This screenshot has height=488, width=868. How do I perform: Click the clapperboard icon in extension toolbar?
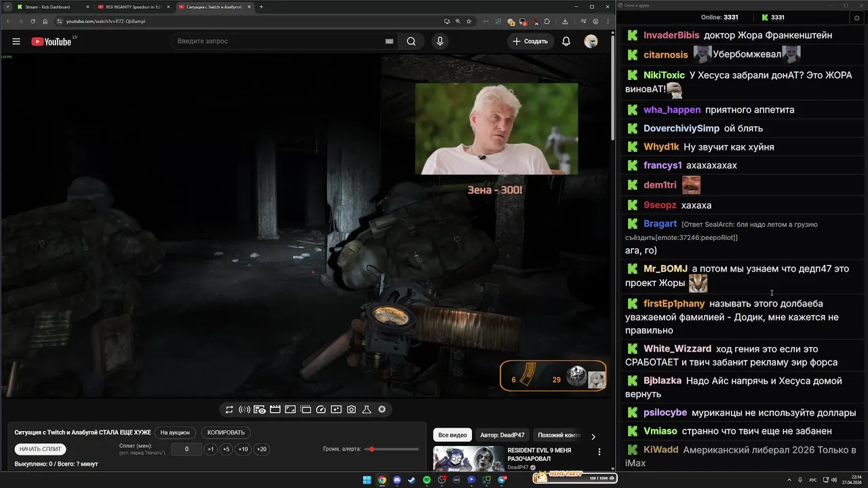[x=275, y=409]
